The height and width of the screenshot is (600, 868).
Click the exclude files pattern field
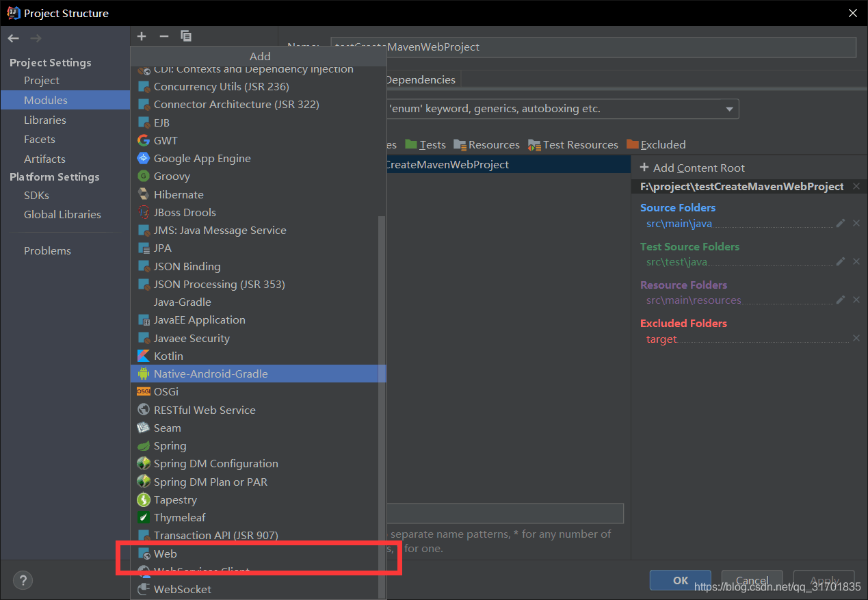[505, 514]
